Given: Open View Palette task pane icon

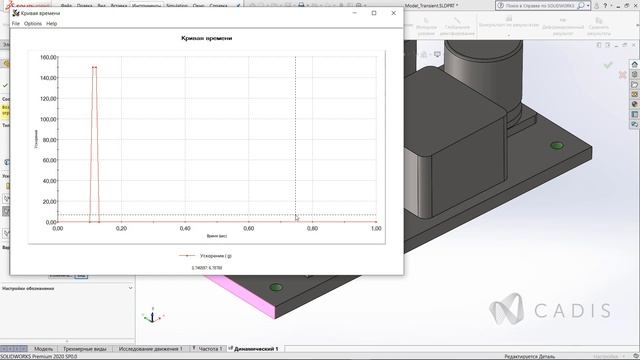Looking at the screenshot, I should click(x=634, y=94).
